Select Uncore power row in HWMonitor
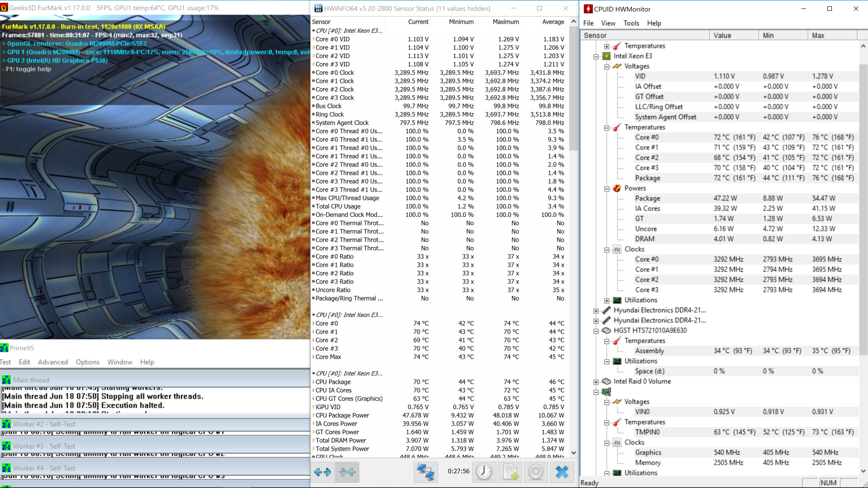 [x=720, y=229]
